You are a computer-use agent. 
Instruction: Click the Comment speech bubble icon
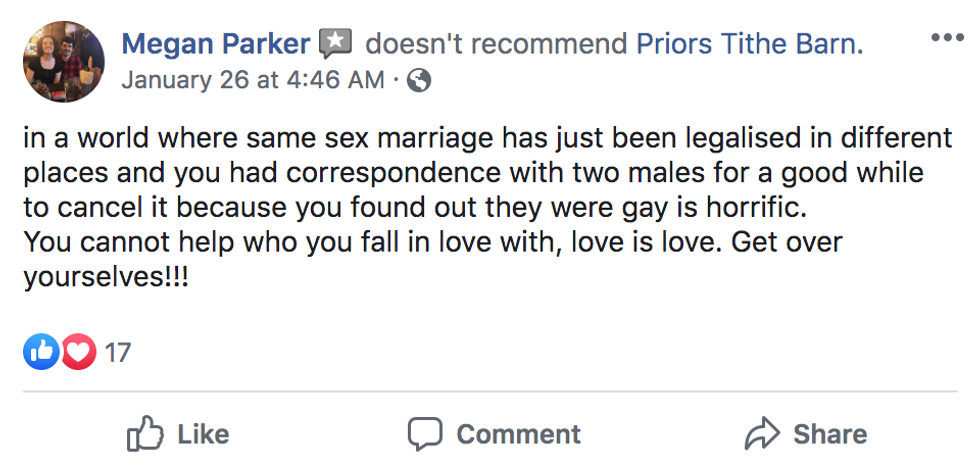425,434
